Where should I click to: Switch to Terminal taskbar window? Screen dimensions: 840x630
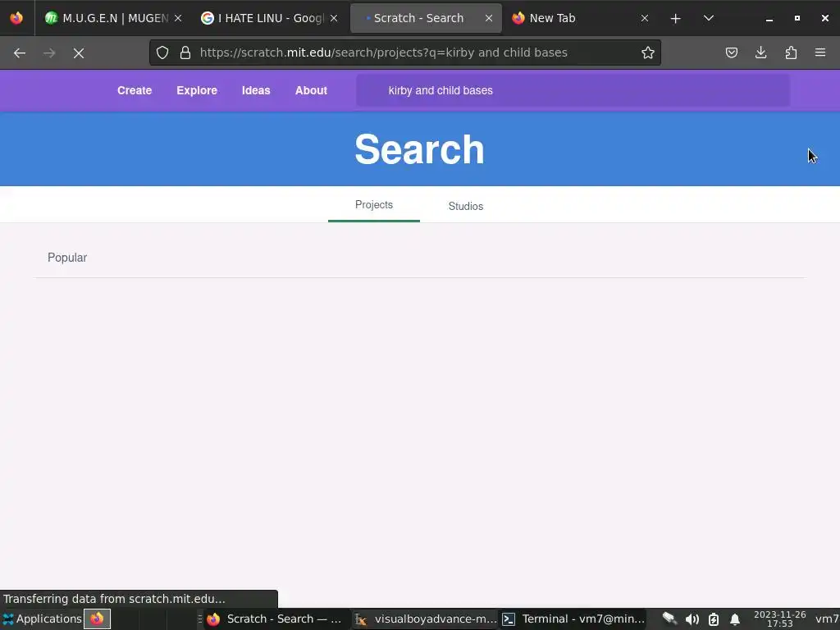point(573,619)
